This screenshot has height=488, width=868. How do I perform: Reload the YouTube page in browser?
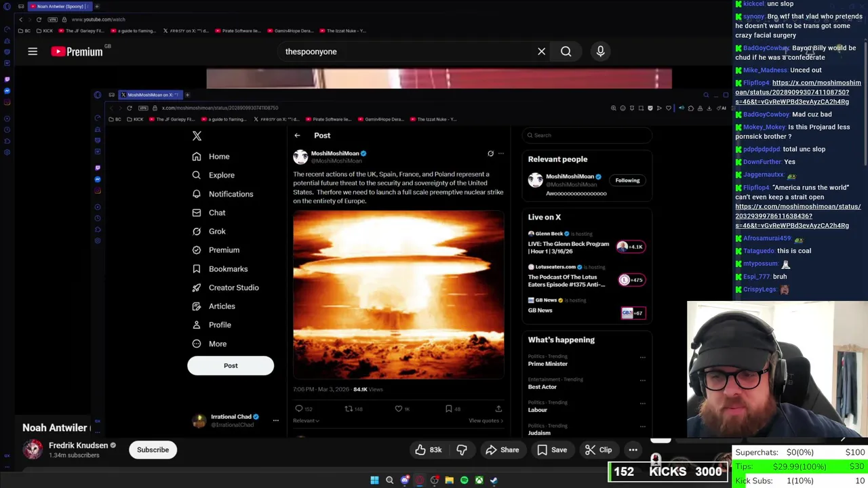[39, 20]
